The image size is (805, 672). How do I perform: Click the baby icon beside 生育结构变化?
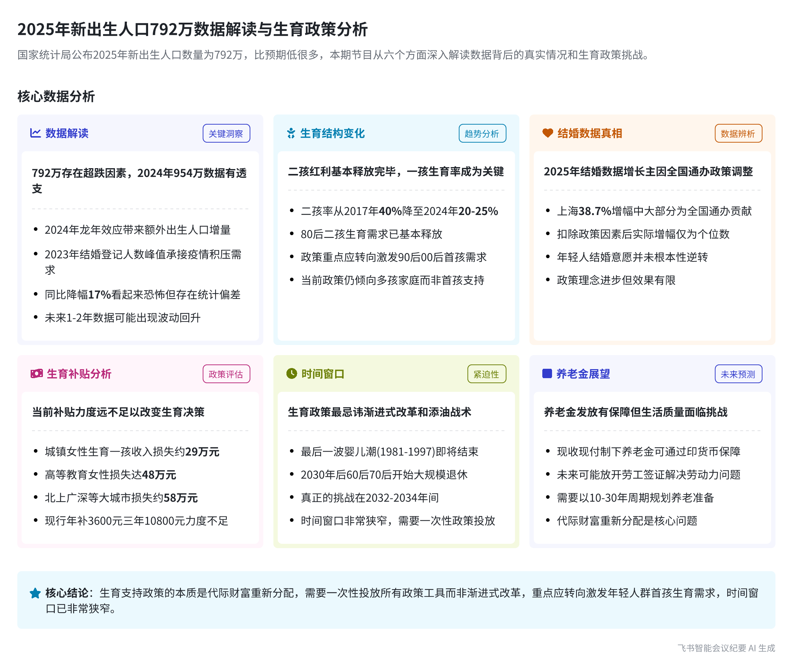point(291,133)
